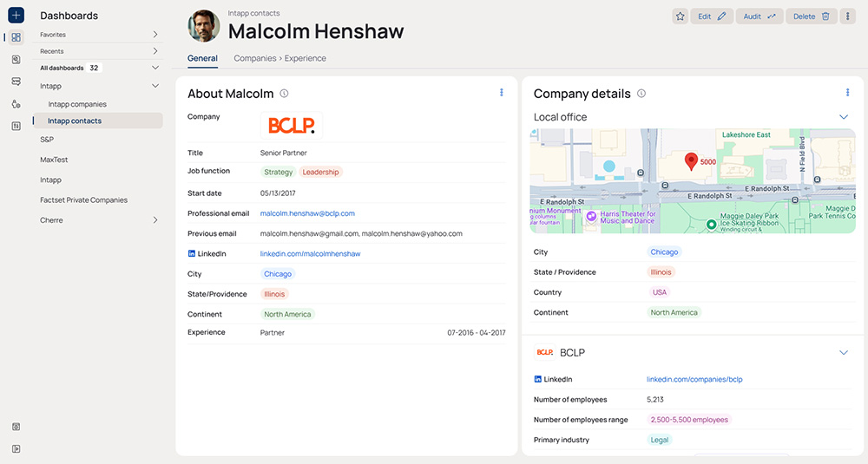
Task: Collapse the Local office section
Action: [x=843, y=117]
